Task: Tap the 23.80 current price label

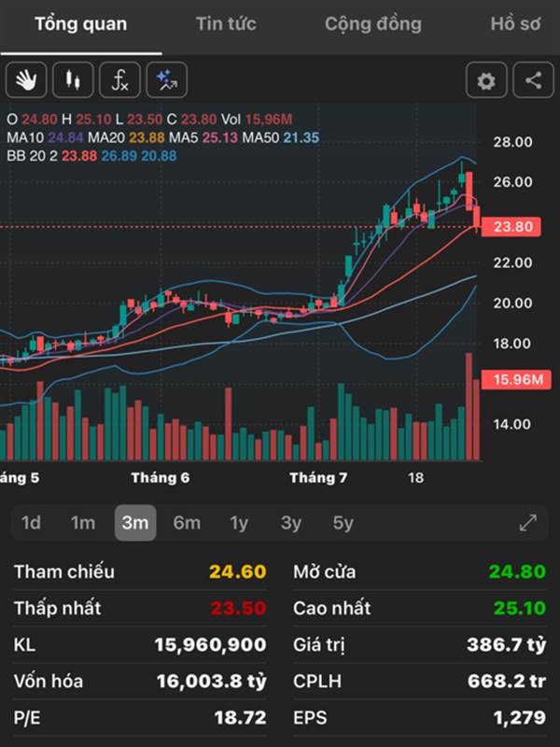Action: (x=511, y=226)
